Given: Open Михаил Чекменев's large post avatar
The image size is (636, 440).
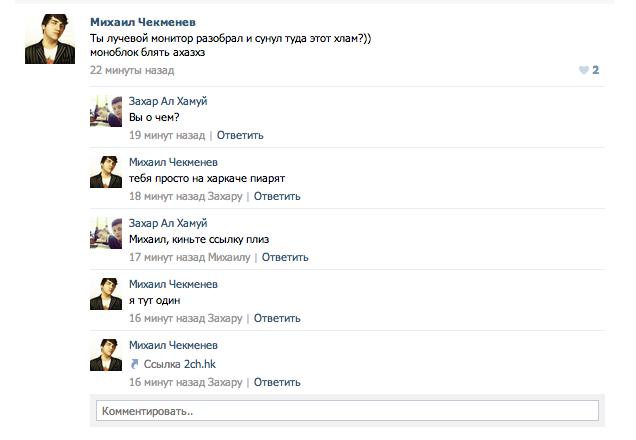Looking at the screenshot, I should [50, 39].
